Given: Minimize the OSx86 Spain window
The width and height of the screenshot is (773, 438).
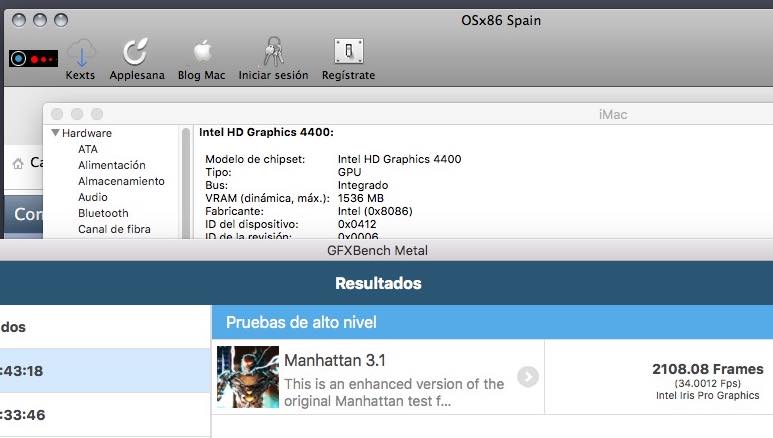Looking at the screenshot, I should [40, 20].
